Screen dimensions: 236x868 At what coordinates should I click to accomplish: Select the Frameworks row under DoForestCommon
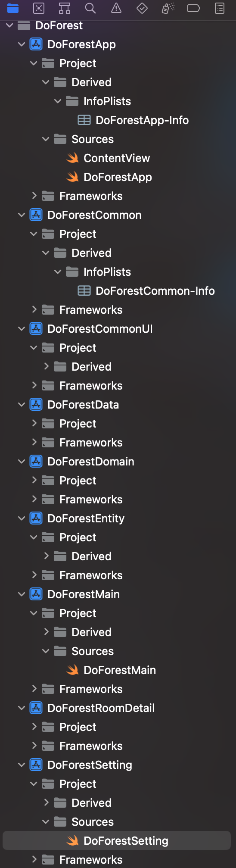click(118, 310)
